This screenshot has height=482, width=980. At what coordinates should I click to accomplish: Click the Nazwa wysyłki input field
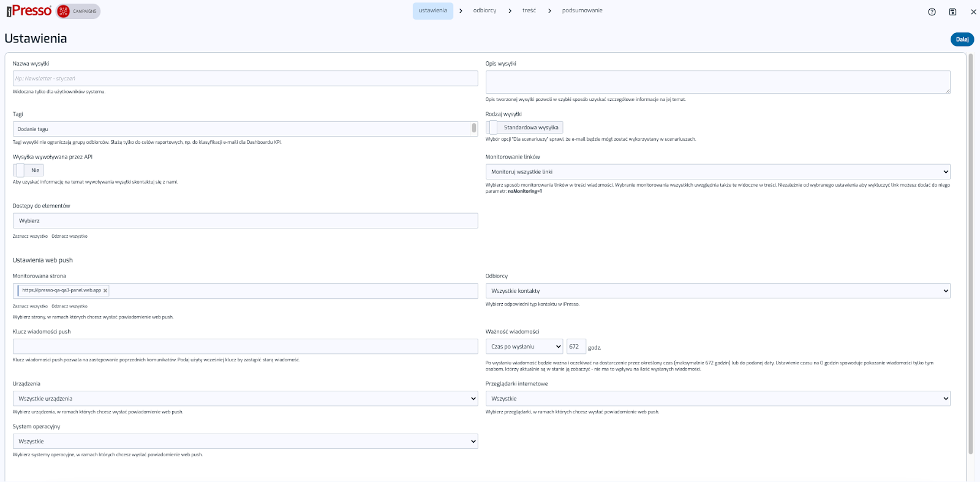click(245, 78)
